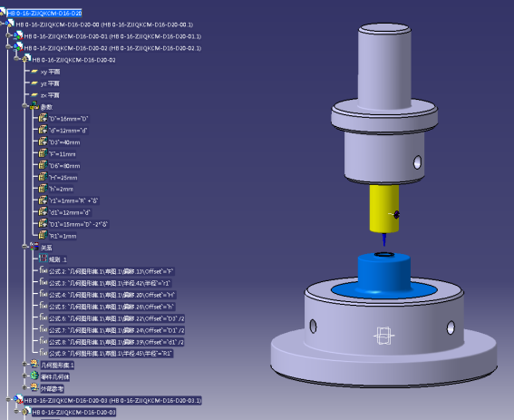Select the 规则.1 label
This screenshot has width=514, height=420.
[x=58, y=259]
